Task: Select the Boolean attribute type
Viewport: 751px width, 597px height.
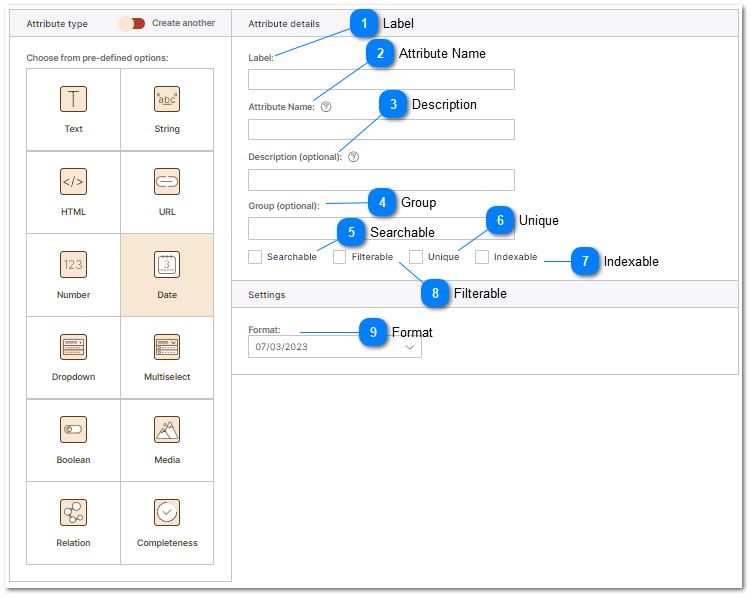Action: pyautogui.click(x=74, y=431)
